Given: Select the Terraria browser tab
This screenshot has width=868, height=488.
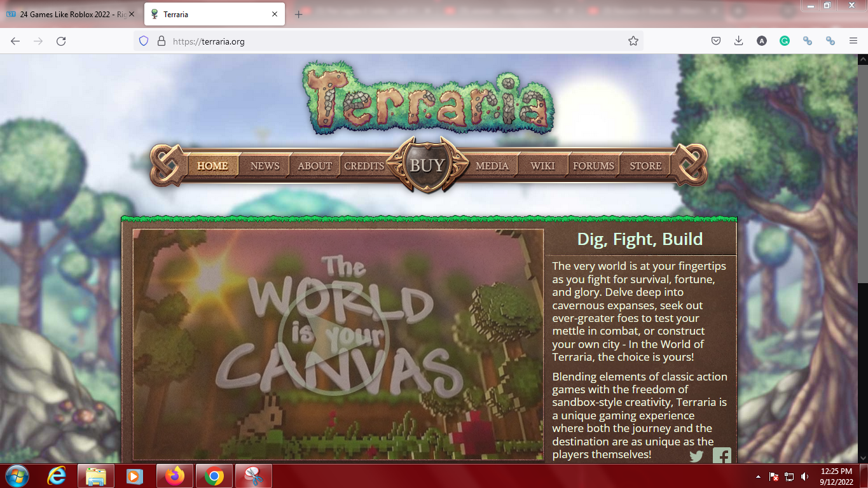Looking at the screenshot, I should [214, 14].
